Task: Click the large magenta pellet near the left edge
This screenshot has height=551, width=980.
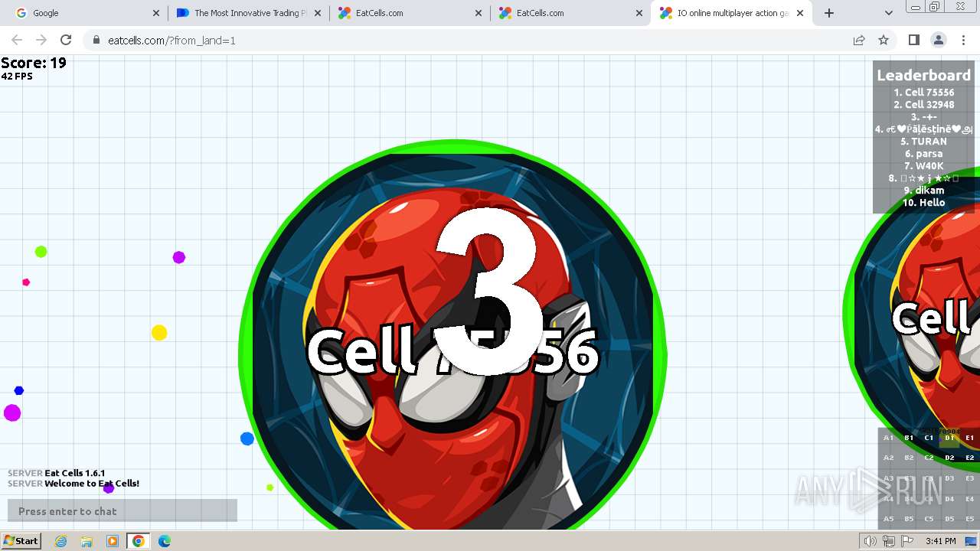Action: coord(12,413)
